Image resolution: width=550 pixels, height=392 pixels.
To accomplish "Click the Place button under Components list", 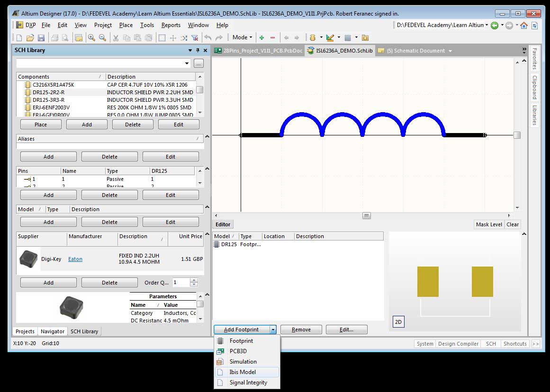I will [41, 125].
